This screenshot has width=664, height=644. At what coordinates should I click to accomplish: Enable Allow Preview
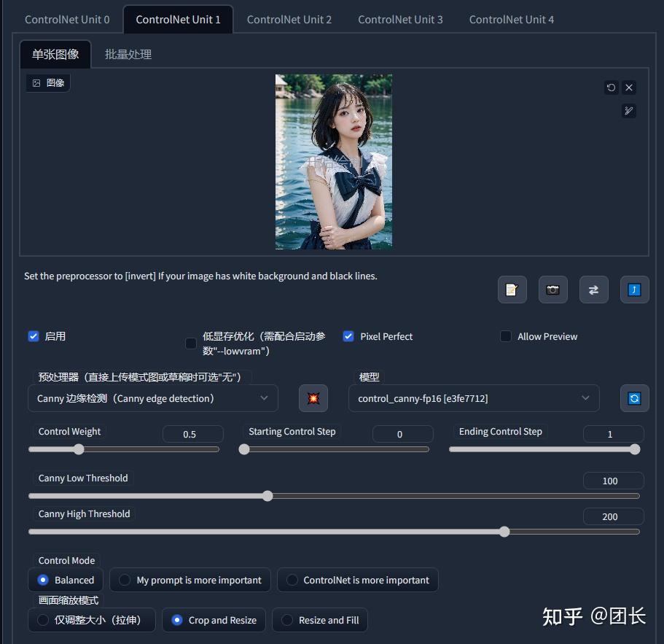pyautogui.click(x=506, y=336)
